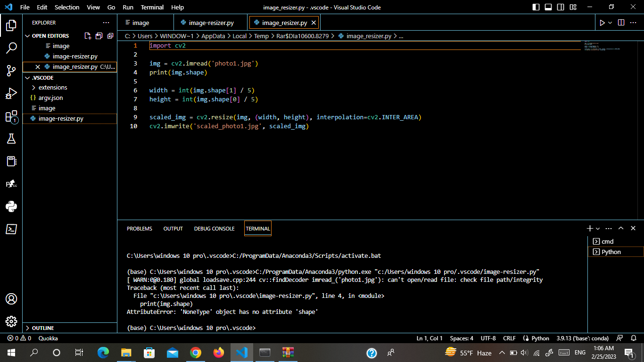The width and height of the screenshot is (644, 362).
Task: Close image_resizer.py in Open Editors list
Action: (x=38, y=67)
